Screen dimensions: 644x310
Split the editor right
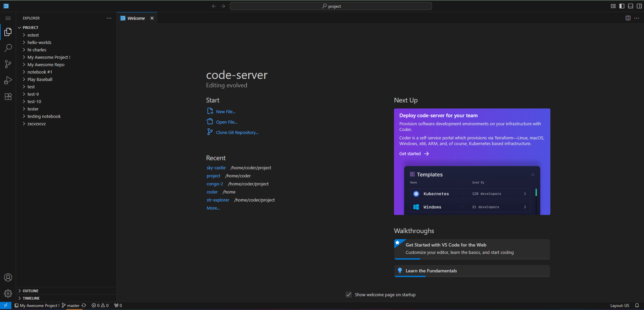[x=628, y=18]
